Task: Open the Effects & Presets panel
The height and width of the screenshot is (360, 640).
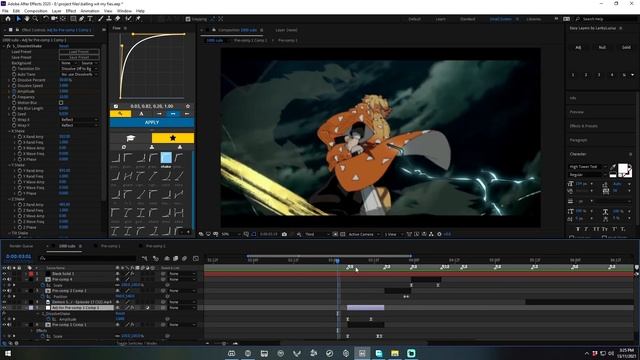Action: (584, 126)
